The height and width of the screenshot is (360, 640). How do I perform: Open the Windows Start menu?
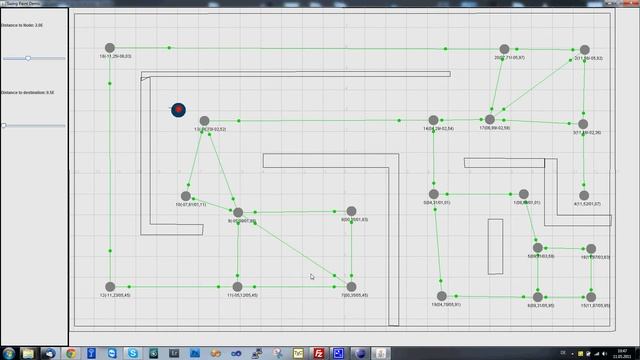point(9,353)
